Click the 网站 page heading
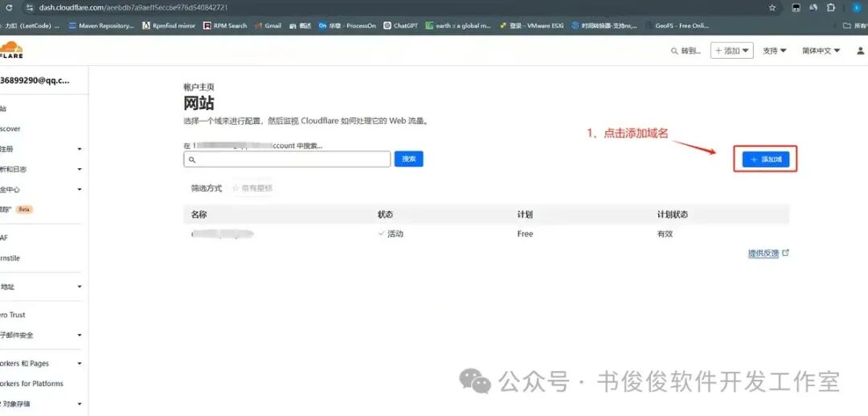This screenshot has height=416, width=868. pos(199,103)
